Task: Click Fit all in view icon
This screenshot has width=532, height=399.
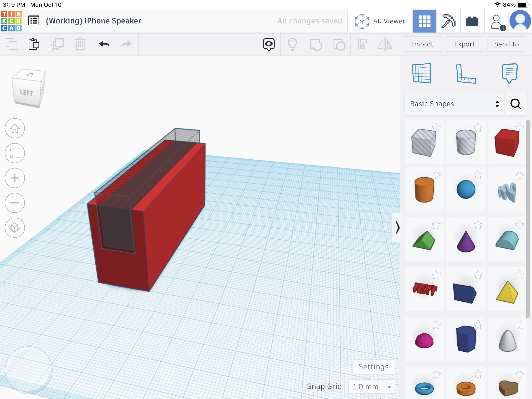Action: (15, 153)
